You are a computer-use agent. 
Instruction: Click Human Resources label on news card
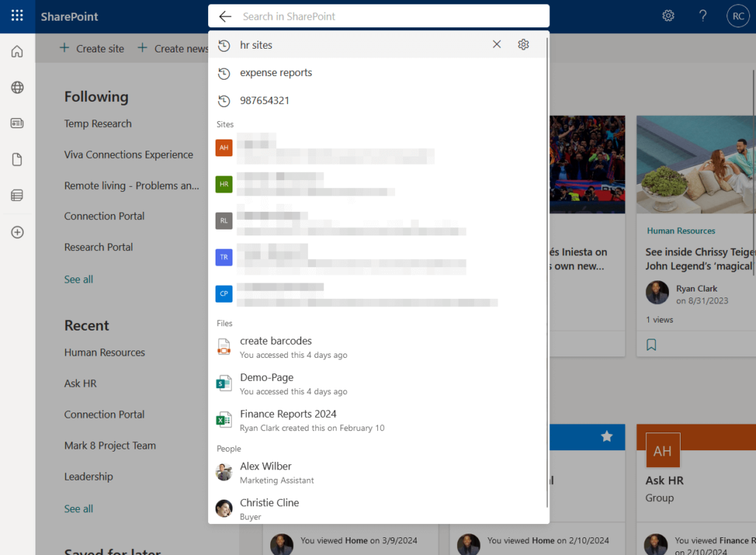pos(681,231)
